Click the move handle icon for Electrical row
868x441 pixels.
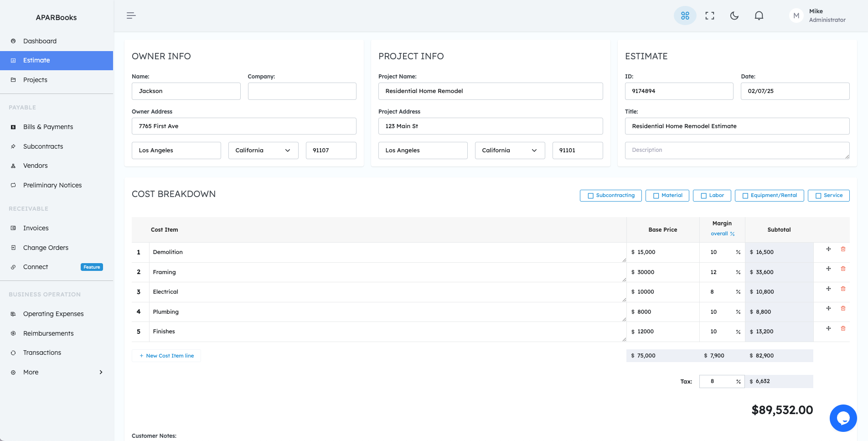(828, 289)
